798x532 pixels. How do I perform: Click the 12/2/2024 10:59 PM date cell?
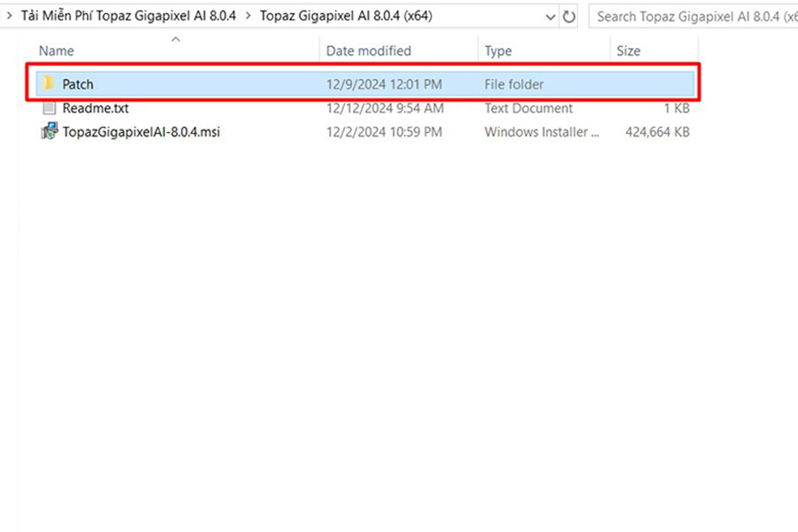point(384,132)
